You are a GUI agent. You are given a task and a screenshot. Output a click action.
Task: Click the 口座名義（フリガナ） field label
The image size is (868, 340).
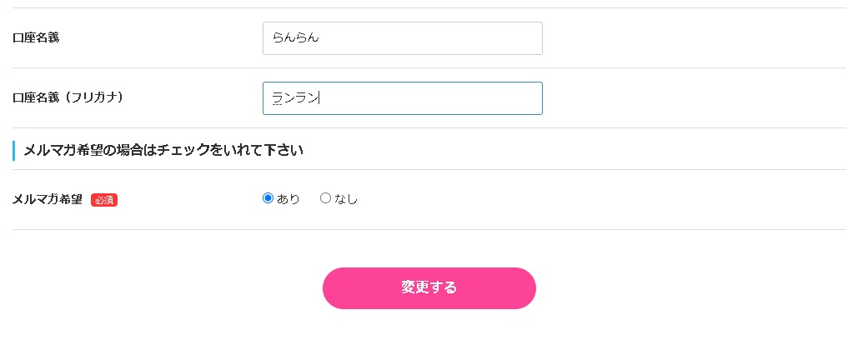click(x=68, y=97)
